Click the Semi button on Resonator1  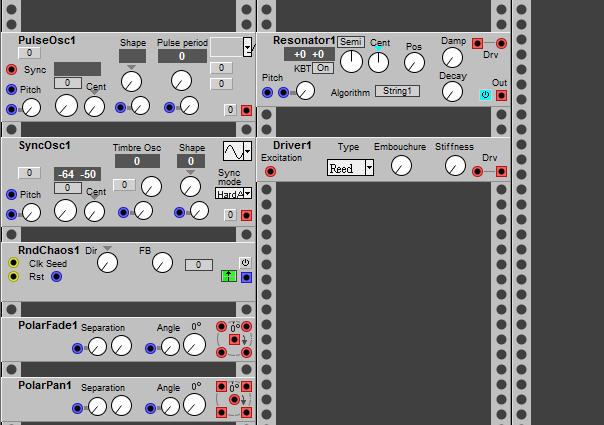tap(350, 42)
